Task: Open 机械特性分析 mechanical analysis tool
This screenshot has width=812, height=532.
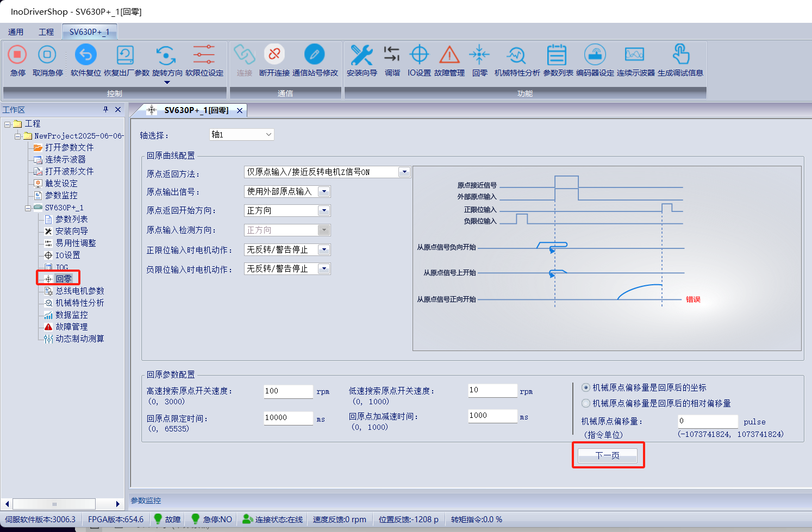Action: coord(516,55)
